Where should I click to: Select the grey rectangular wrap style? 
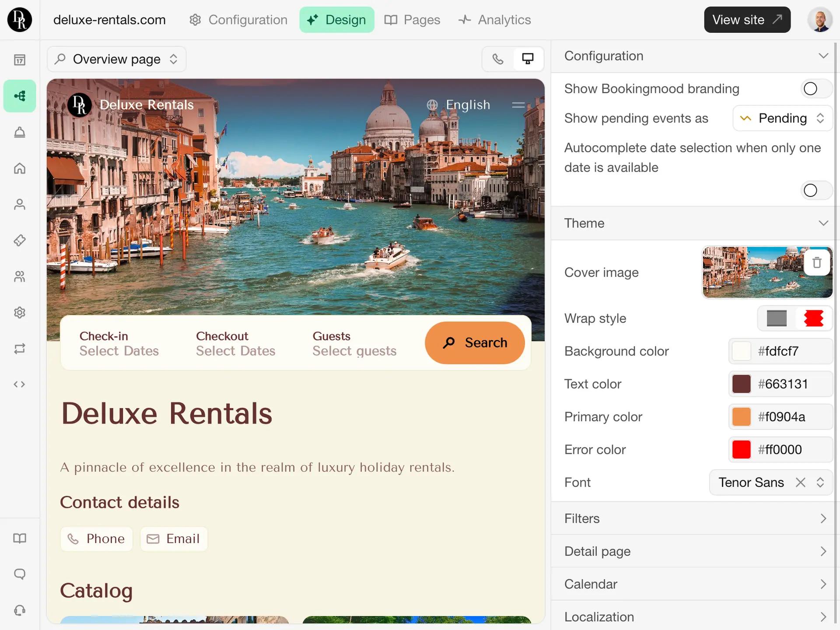click(x=777, y=318)
